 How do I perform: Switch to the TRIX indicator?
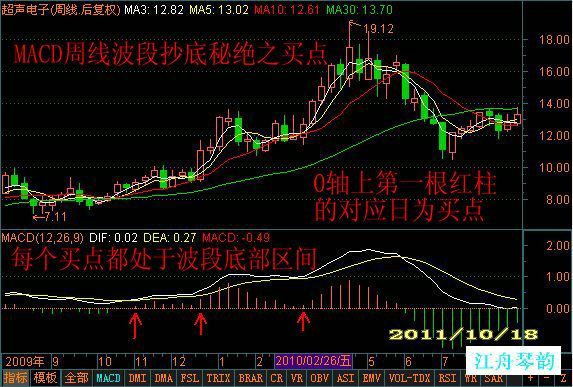pyautogui.click(x=218, y=377)
